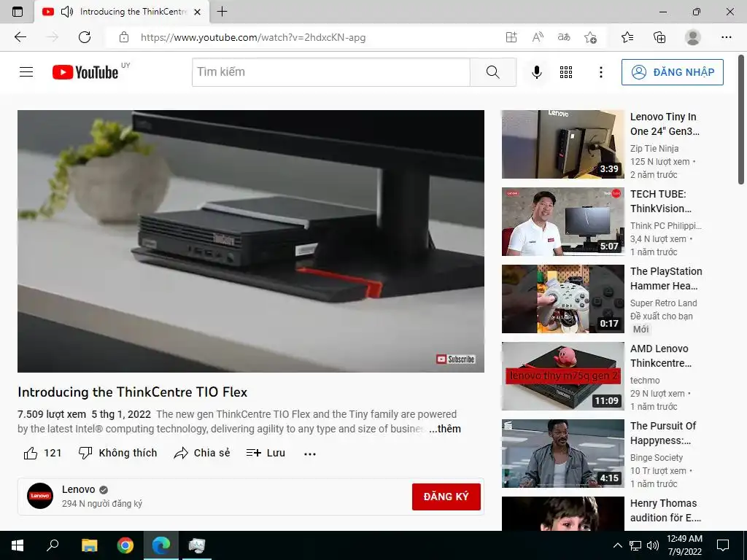Open the Lenovo channel name link
Image resolution: width=747 pixels, height=560 pixels.
pyautogui.click(x=79, y=489)
